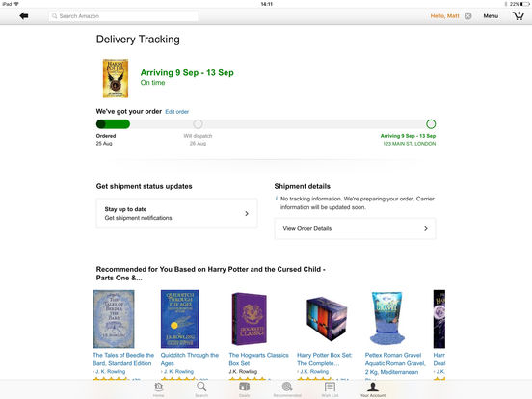This screenshot has width=532, height=399.
Task: Tap the back arrow icon
Action: [24, 16]
